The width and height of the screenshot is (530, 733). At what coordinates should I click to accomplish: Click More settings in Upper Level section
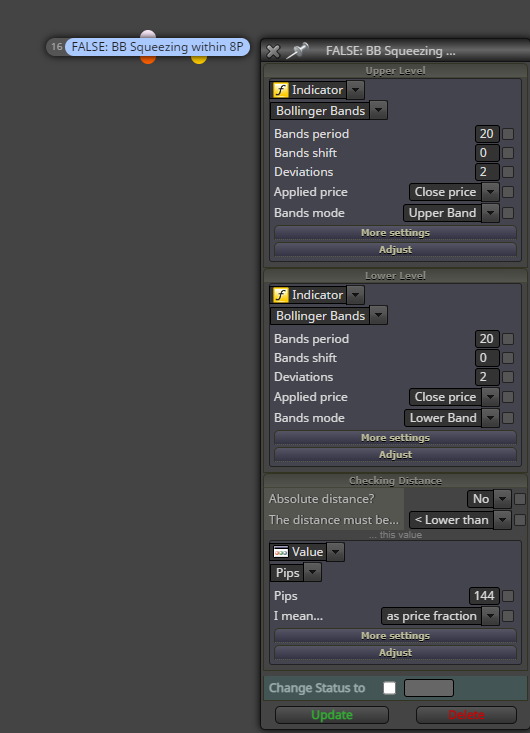click(395, 233)
